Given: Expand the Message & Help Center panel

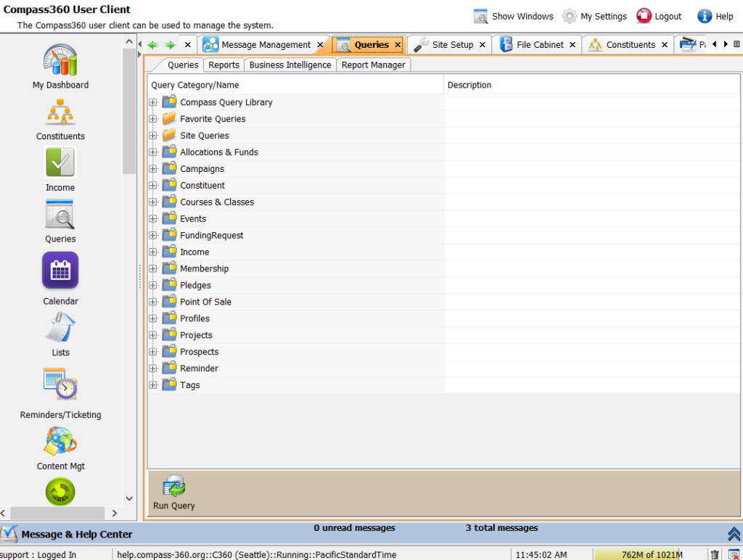Looking at the screenshot, I should (x=734, y=534).
